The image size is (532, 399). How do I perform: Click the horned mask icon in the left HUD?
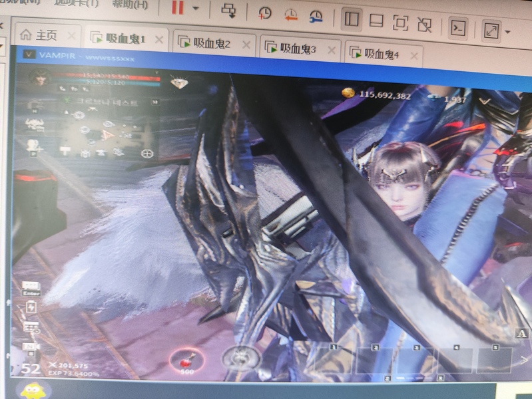pos(35,124)
